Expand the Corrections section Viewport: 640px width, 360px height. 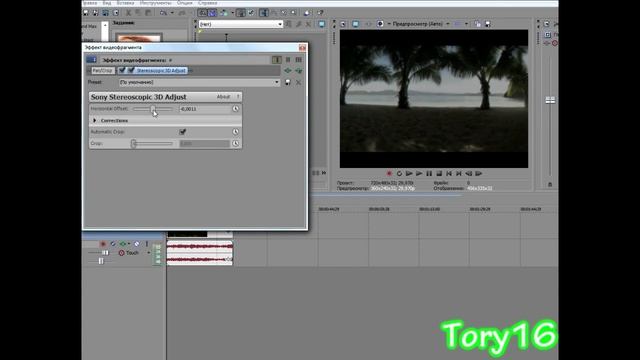click(95, 120)
